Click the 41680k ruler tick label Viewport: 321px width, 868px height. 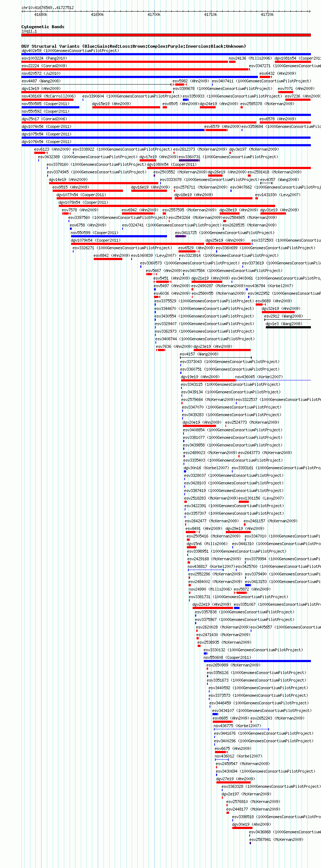(41, 14)
